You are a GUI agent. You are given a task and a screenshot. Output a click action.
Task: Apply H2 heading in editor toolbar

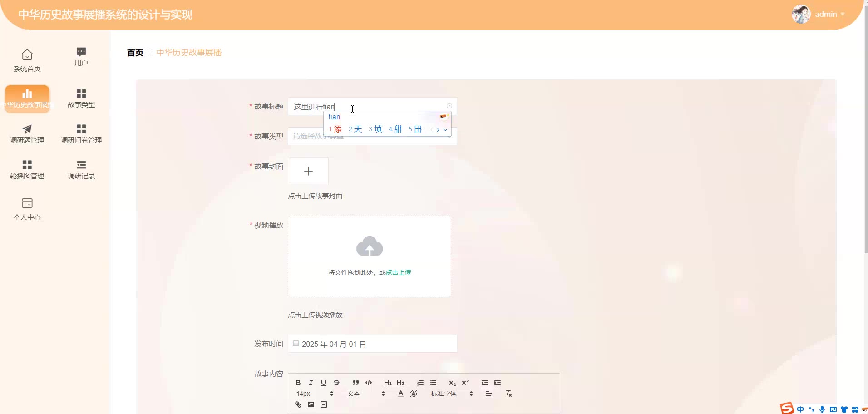(x=400, y=383)
